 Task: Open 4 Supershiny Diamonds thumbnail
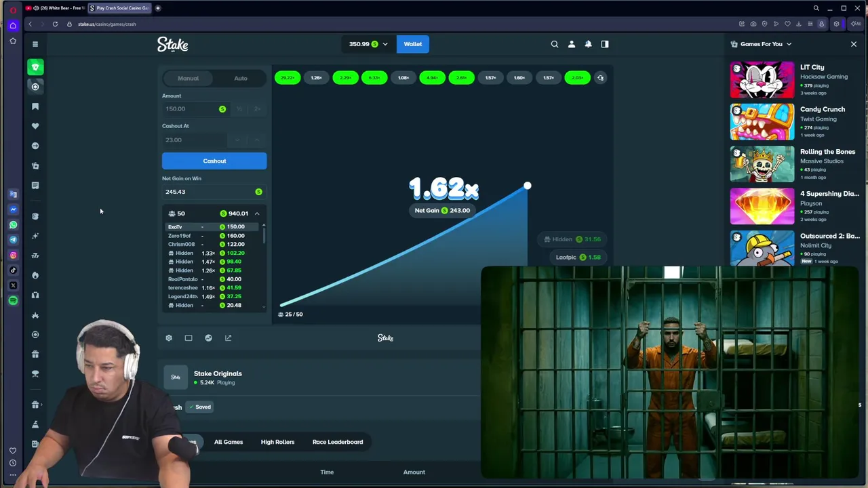(762, 207)
